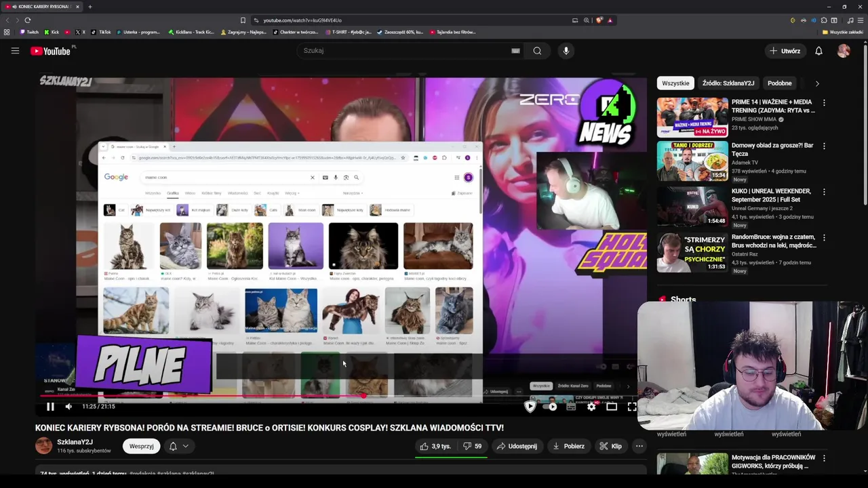The height and width of the screenshot is (488, 868).
Task: Open the Zagraj.my bookmark
Action: (244, 32)
